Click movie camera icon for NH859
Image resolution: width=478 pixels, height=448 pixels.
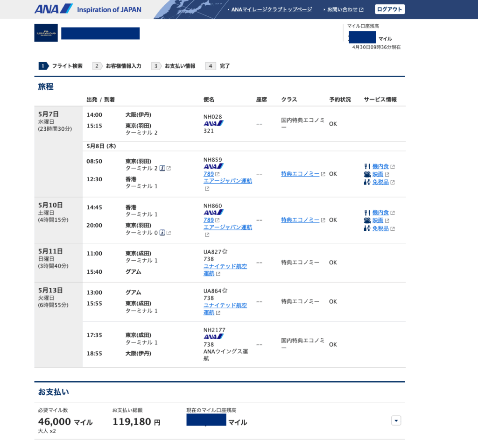pyautogui.click(x=367, y=174)
